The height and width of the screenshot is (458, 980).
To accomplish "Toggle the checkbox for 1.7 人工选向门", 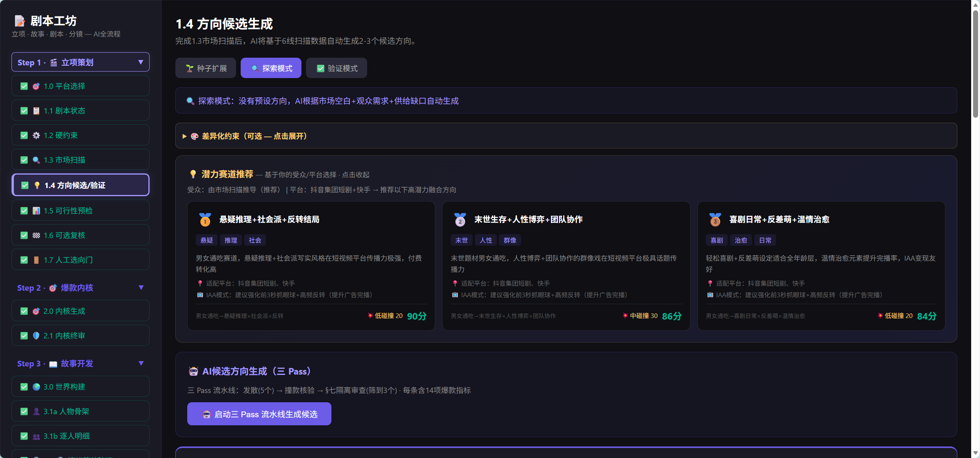I will point(24,260).
